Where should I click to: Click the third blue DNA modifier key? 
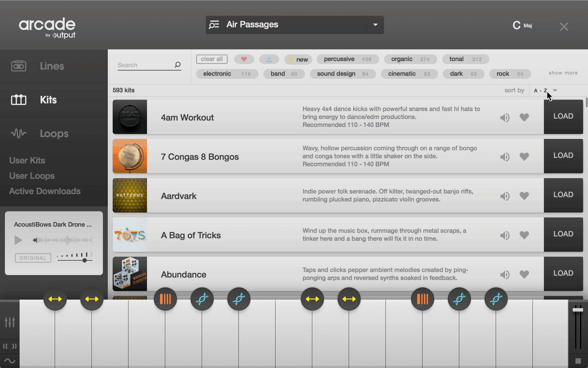[459, 299]
